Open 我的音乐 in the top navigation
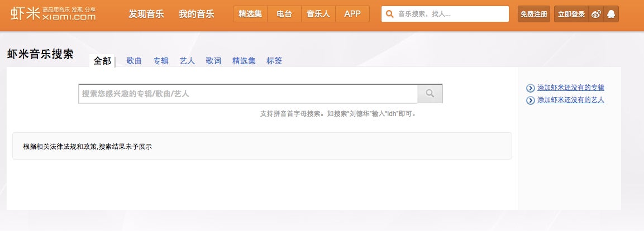Viewport: 644px width, 231px height. pyautogui.click(x=196, y=14)
